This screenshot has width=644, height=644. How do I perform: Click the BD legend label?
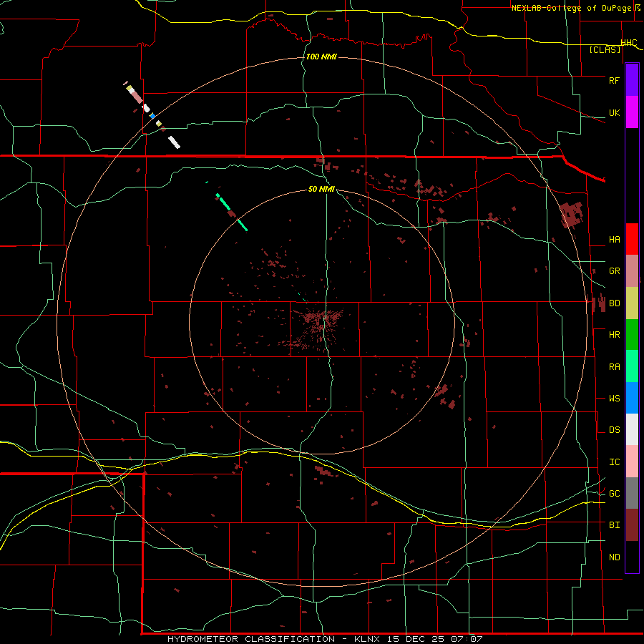tap(614, 303)
